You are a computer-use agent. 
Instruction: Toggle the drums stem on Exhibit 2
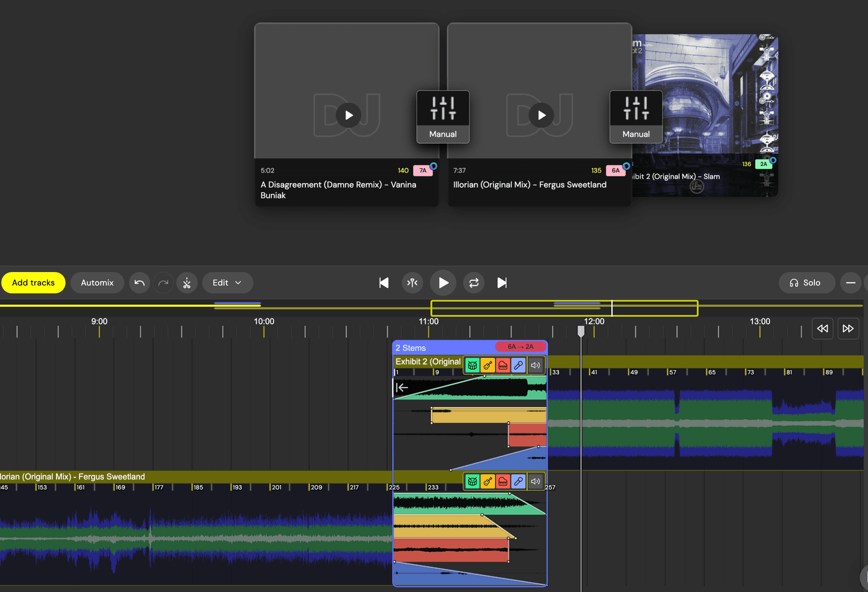pos(472,365)
